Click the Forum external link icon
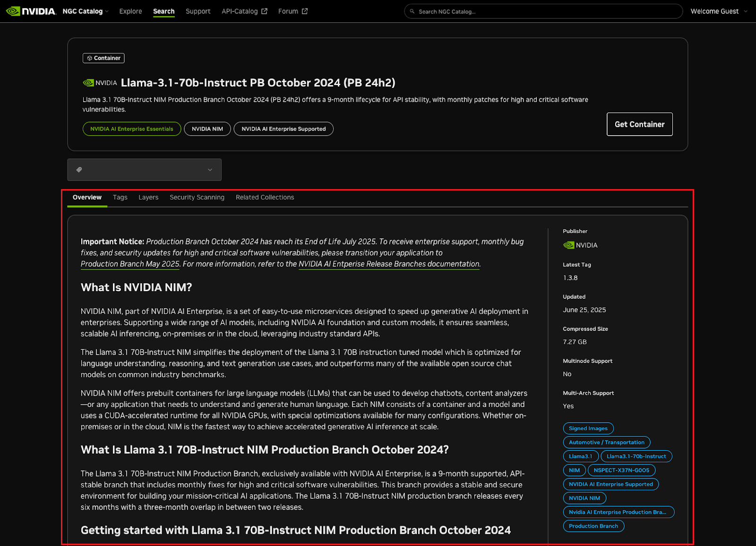This screenshot has height=546, width=756. (305, 11)
